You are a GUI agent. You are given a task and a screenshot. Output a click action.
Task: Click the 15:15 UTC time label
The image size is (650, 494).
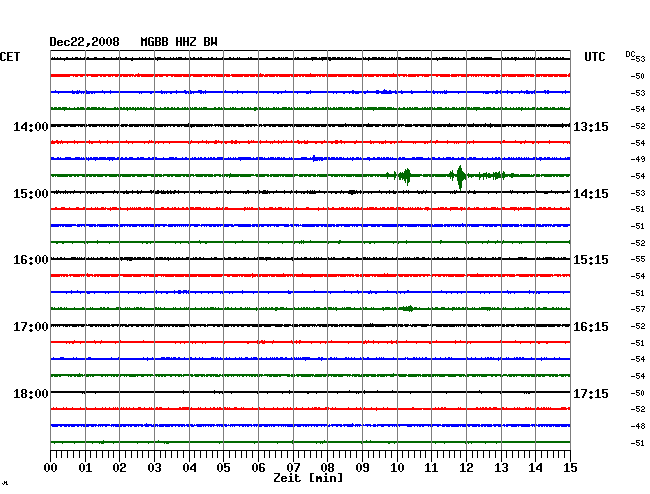point(591,260)
